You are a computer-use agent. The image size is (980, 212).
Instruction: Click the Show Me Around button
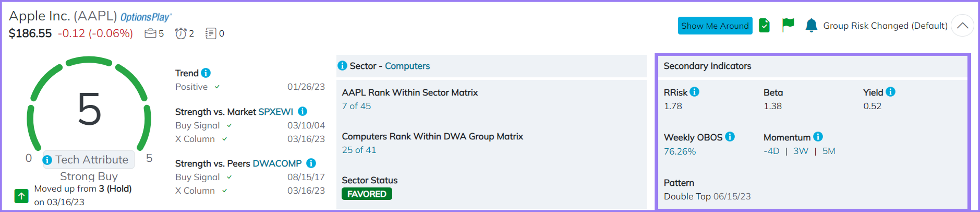(x=714, y=26)
